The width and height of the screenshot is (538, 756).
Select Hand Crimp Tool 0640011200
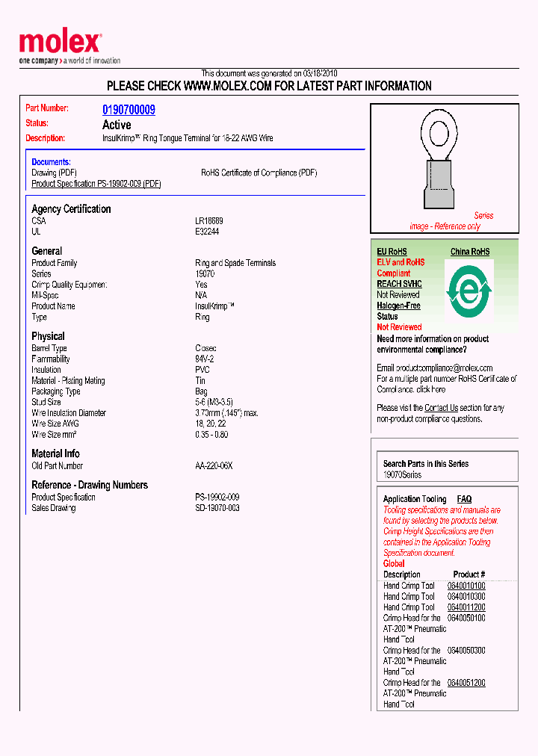(x=466, y=607)
